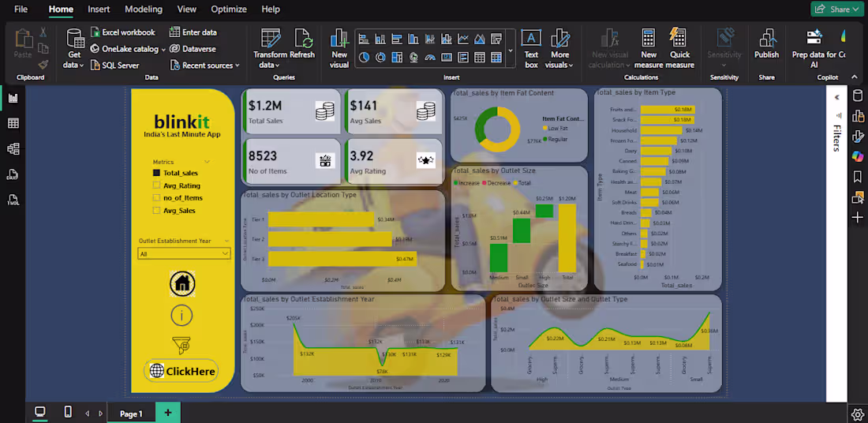Open the File menu
The height and width of the screenshot is (423, 868).
(x=20, y=9)
